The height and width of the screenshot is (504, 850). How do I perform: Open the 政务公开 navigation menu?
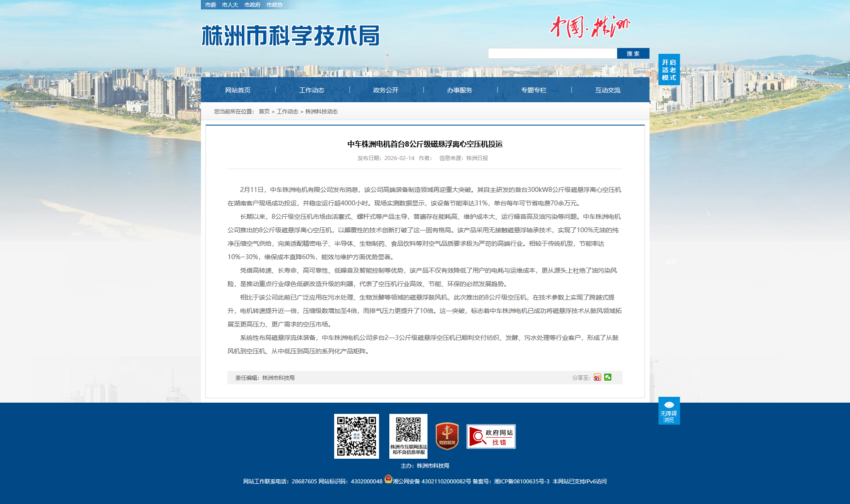tap(385, 90)
